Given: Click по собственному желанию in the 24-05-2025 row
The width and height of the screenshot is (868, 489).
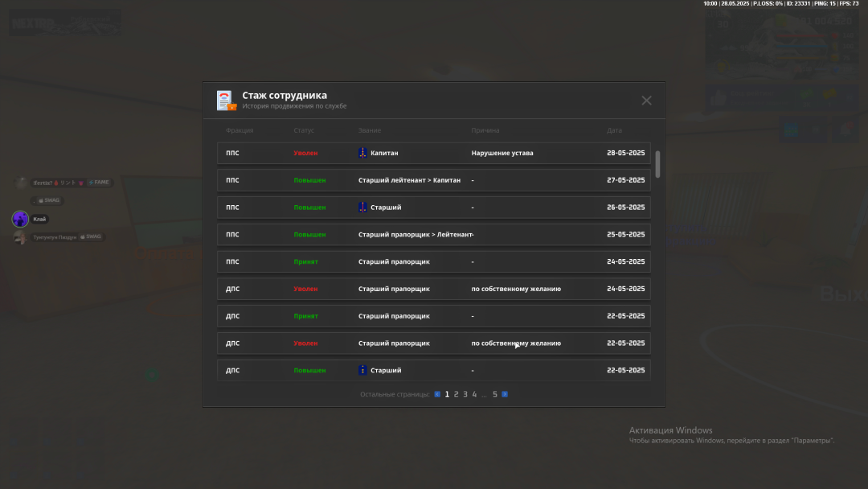Looking at the screenshot, I should pos(516,289).
